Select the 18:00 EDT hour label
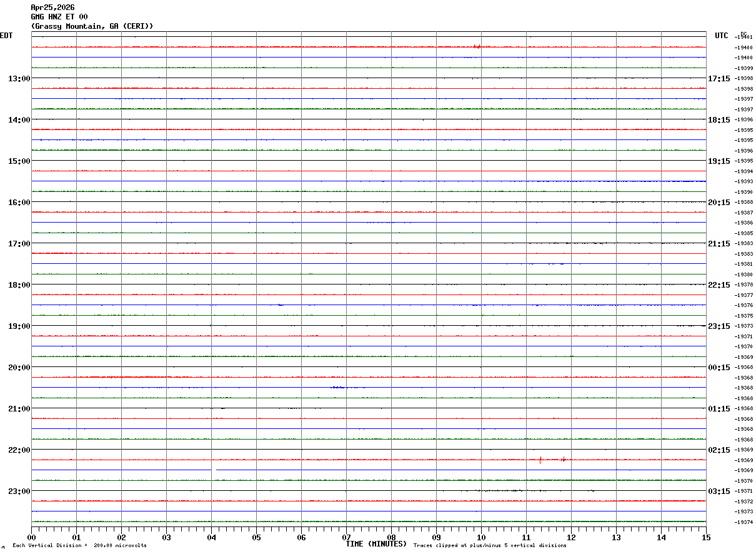 pos(19,285)
